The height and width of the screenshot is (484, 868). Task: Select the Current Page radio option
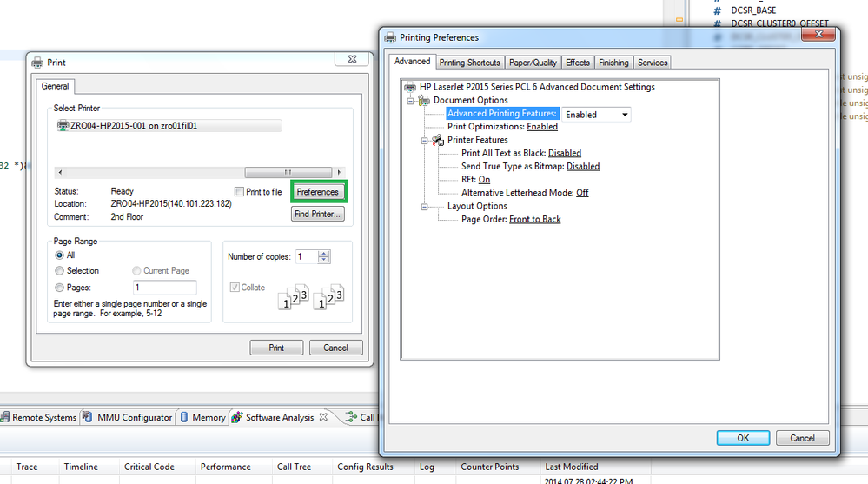pos(136,270)
